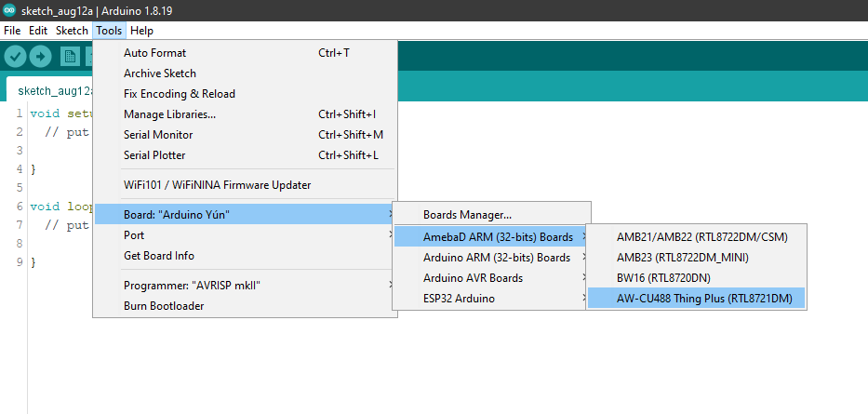
Task: Select AW-CU488 Thing Plus (RTL8721DM) board
Action: coord(697,299)
